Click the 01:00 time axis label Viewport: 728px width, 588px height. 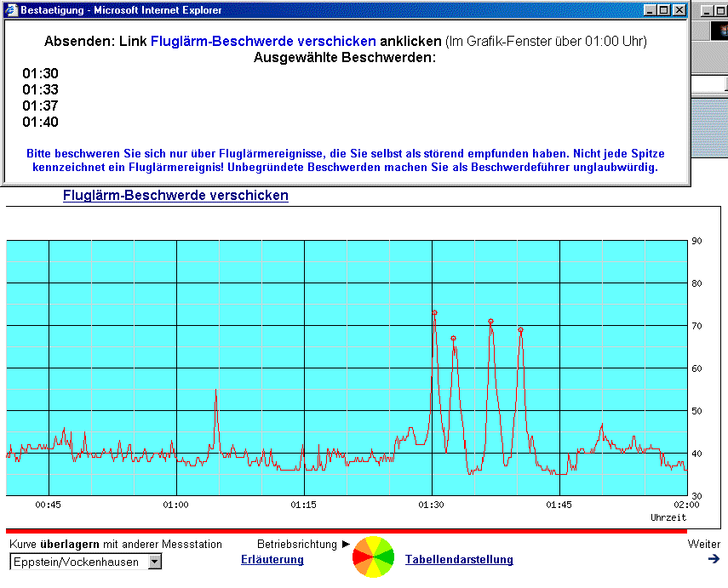[175, 505]
